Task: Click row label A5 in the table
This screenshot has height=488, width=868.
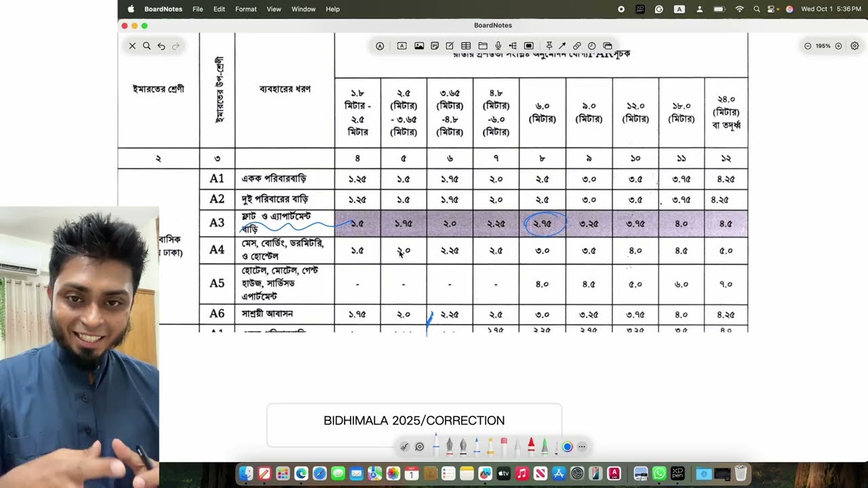Action: click(x=217, y=283)
